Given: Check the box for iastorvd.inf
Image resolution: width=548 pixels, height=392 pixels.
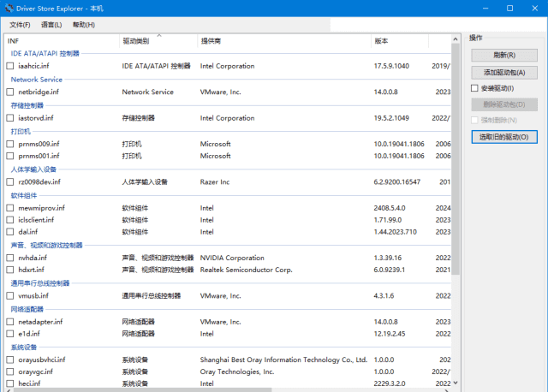Looking at the screenshot, I should coord(10,118).
